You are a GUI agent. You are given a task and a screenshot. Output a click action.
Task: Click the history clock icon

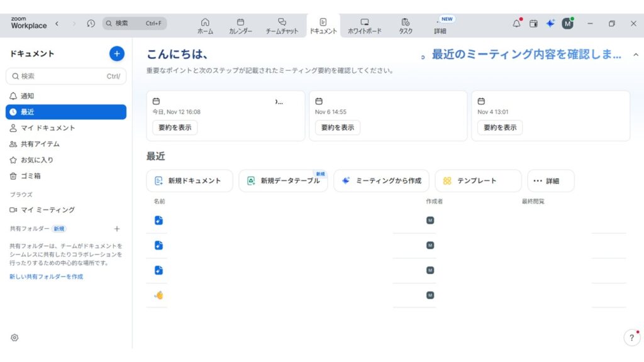pyautogui.click(x=91, y=24)
